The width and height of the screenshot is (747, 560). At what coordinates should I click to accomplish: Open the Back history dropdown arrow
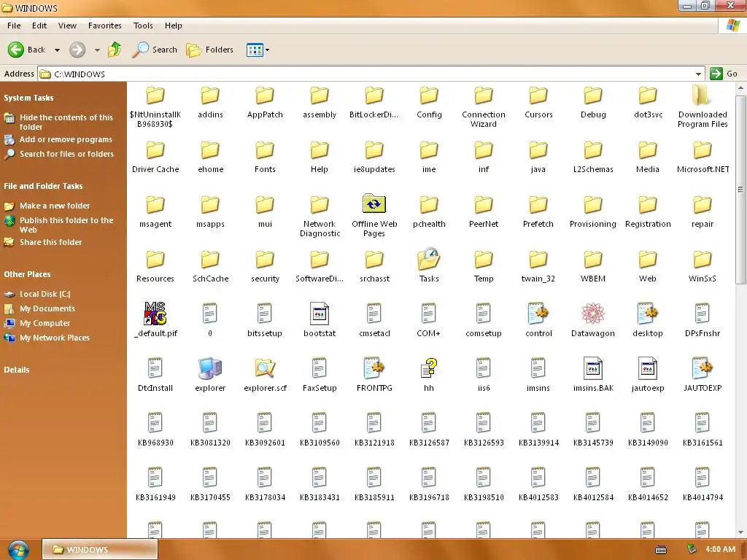pyautogui.click(x=57, y=50)
